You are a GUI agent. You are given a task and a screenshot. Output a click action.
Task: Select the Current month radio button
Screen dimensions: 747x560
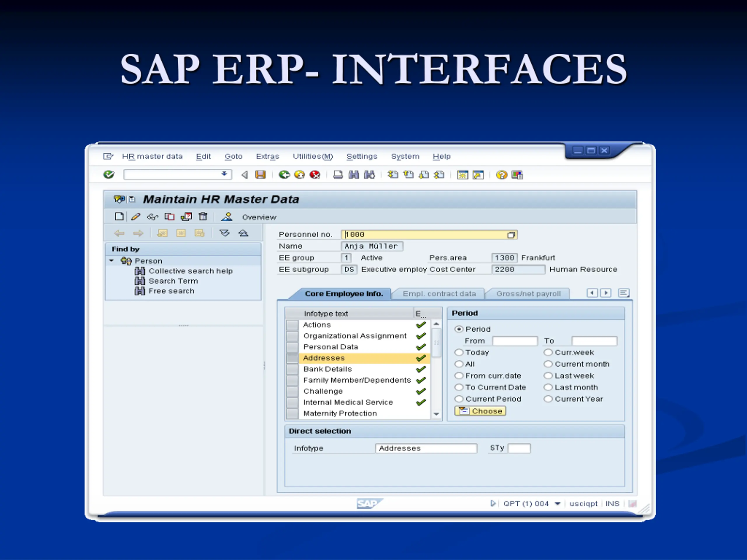(548, 364)
